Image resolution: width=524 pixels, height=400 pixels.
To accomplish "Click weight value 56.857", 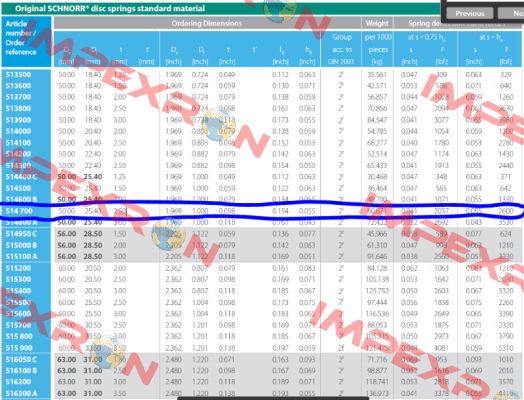I will tap(377, 97).
